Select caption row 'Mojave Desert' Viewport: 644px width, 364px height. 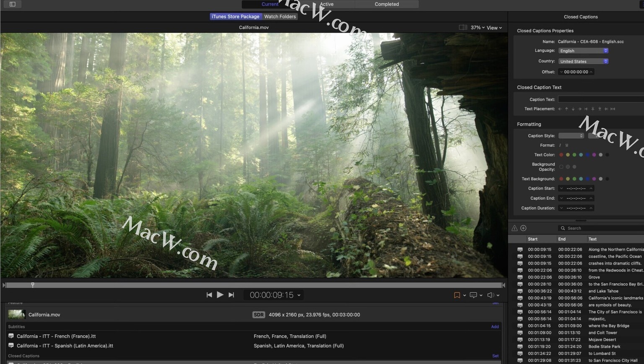click(576, 340)
